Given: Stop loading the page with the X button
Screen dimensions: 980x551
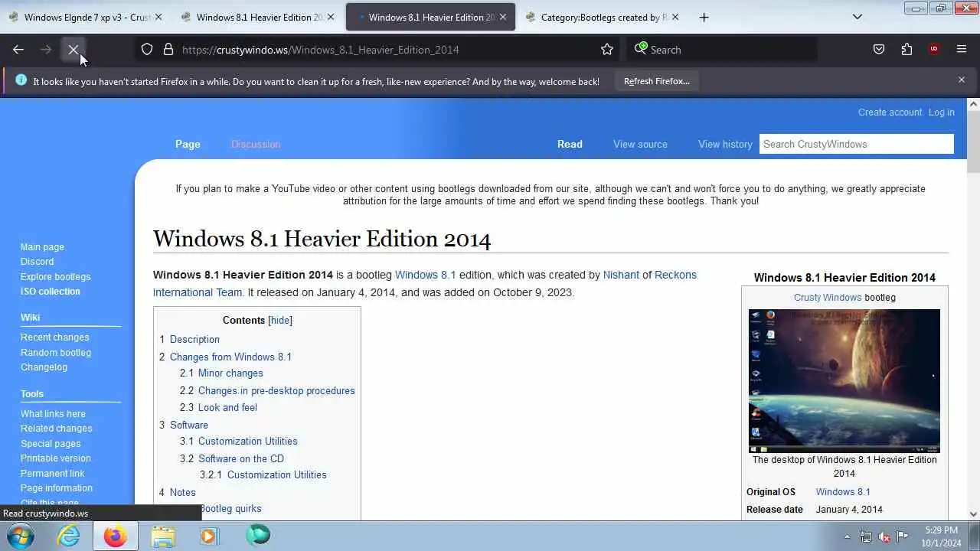Looking at the screenshot, I should click(x=73, y=50).
